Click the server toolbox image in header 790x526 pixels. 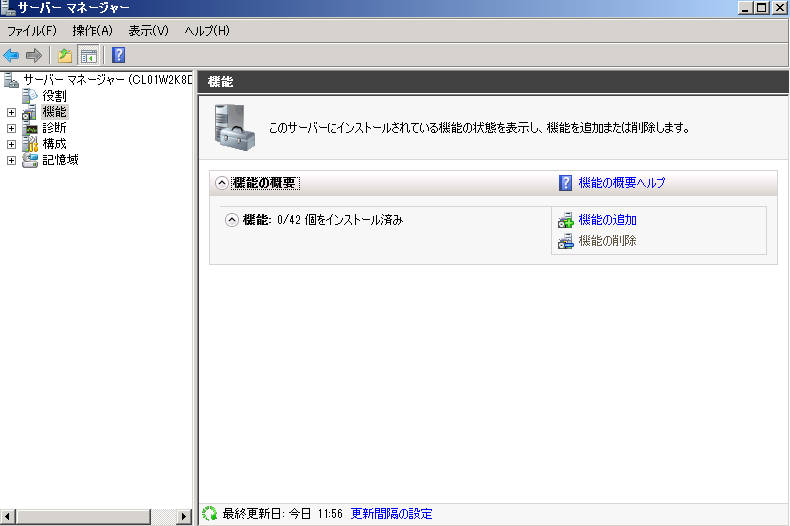(x=234, y=127)
